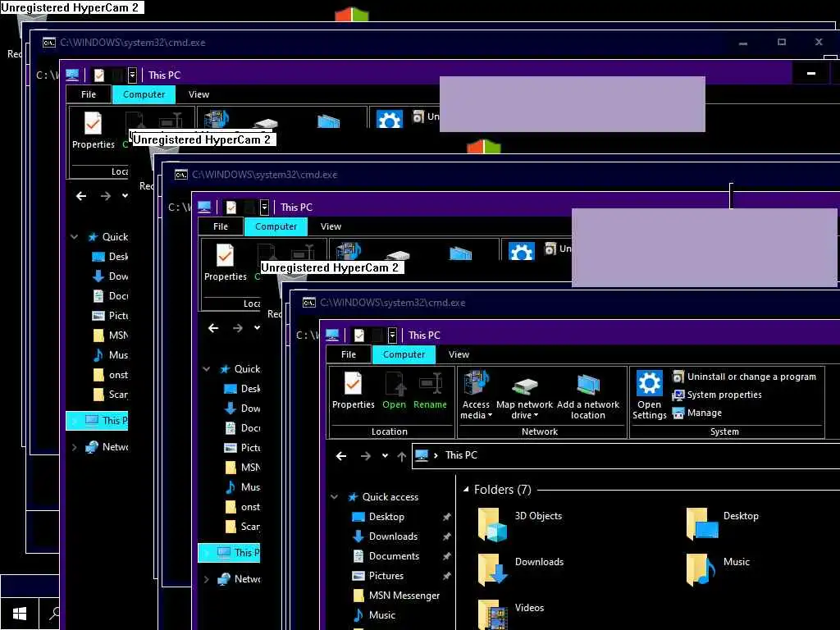
Task: Open View tab in front This PC window
Action: pos(459,354)
